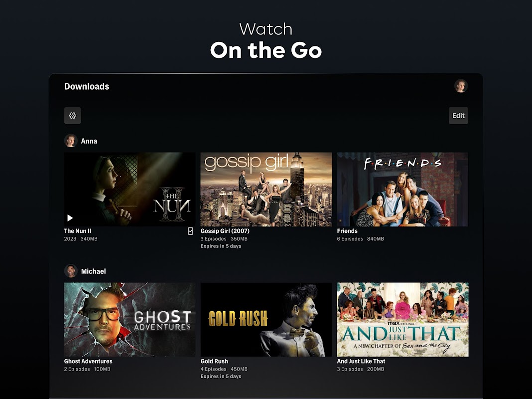Open the And Just Like That thumbnail
This screenshot has height=399, width=532.
click(x=402, y=320)
